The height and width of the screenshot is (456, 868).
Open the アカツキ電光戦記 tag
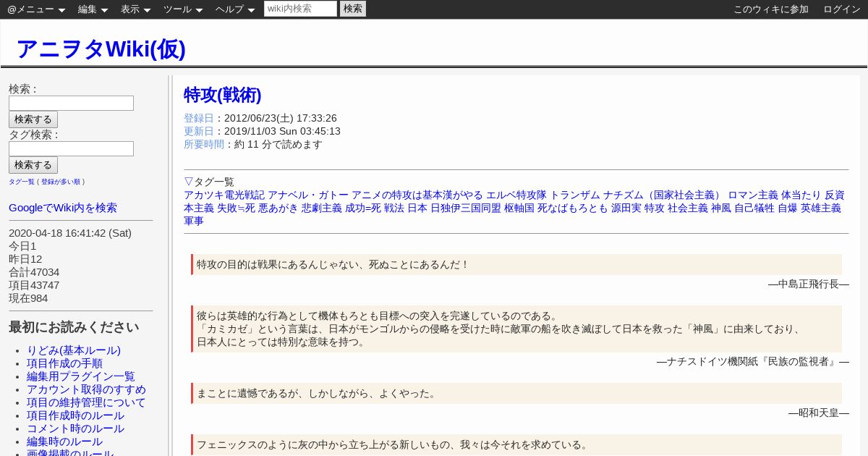[x=224, y=195]
